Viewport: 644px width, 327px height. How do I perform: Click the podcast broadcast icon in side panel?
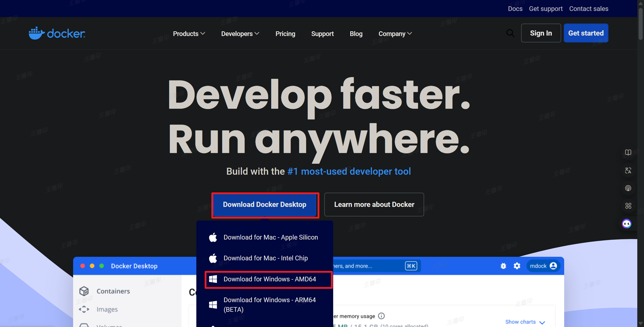(628, 188)
